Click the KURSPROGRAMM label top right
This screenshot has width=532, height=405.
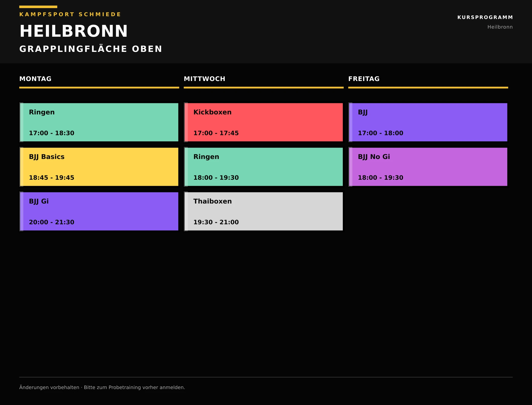[x=485, y=17]
